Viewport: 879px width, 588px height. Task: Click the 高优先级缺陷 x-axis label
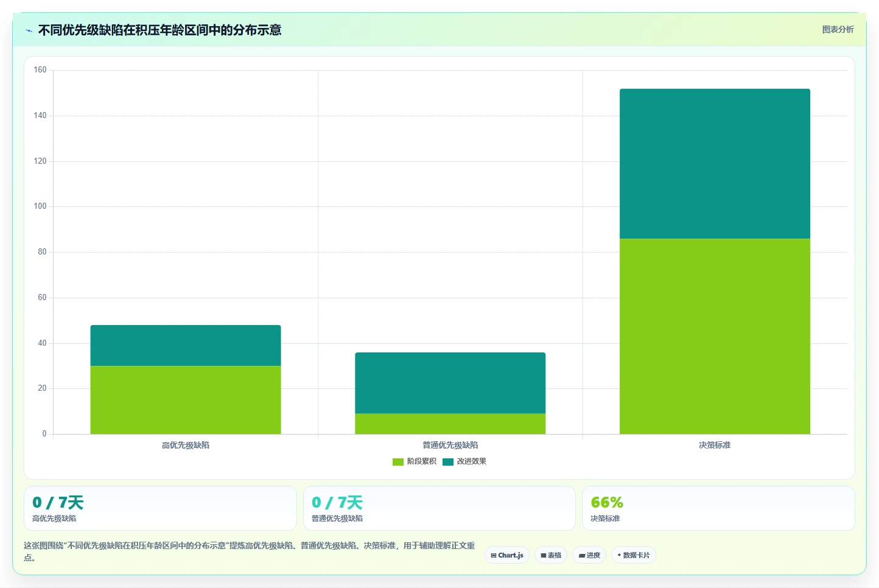click(x=186, y=445)
